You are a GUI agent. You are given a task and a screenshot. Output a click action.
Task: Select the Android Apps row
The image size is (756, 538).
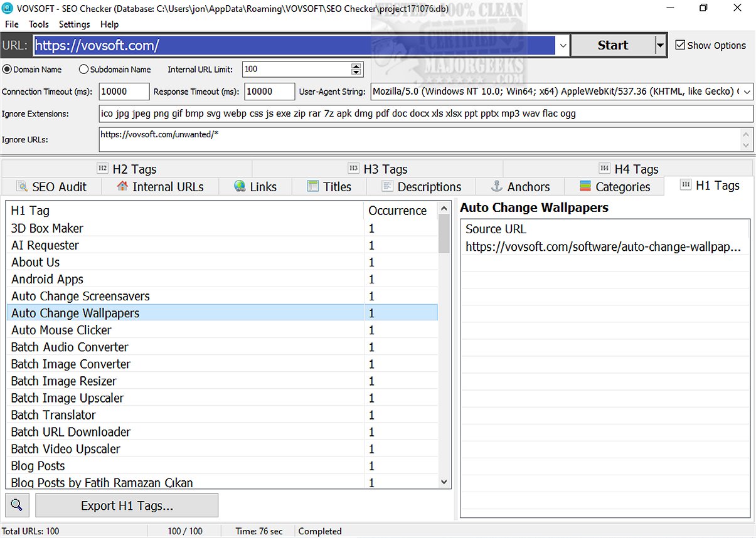tap(222, 279)
